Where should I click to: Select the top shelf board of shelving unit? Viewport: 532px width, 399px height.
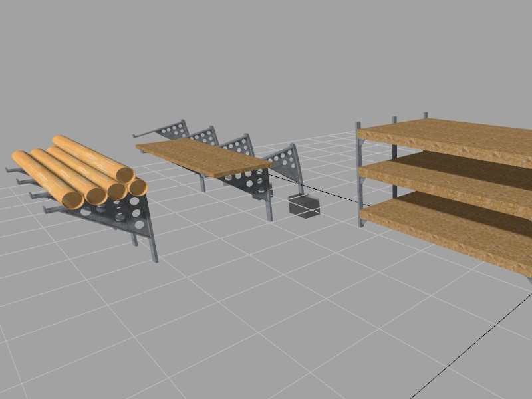click(x=452, y=138)
